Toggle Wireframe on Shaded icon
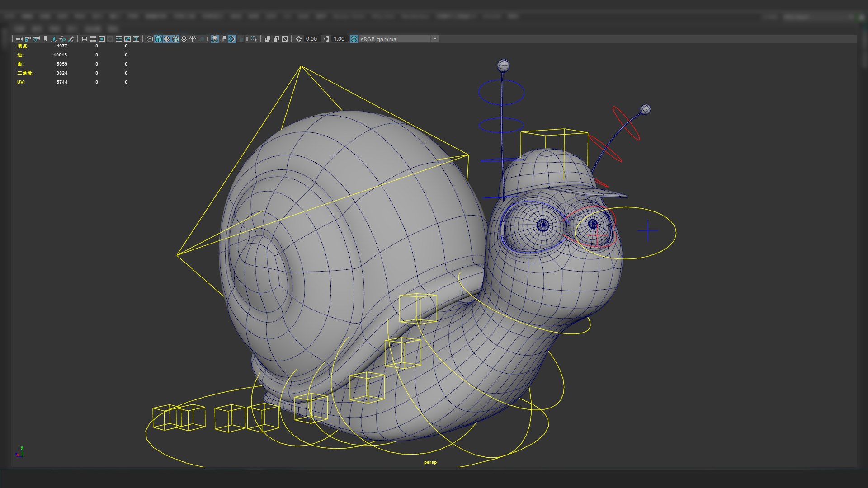 coord(175,39)
